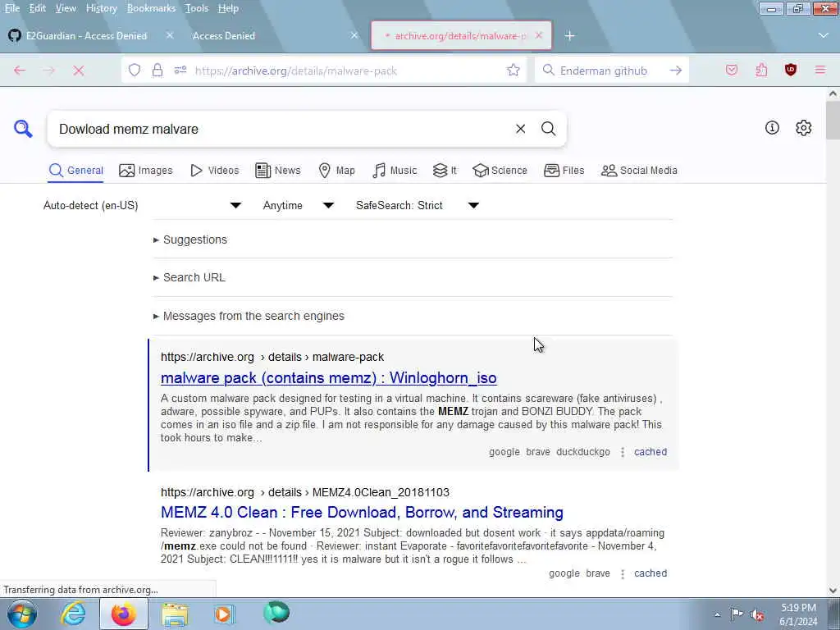Image resolution: width=840 pixels, height=630 pixels.
Task: Open the File menu
Action: point(11,8)
